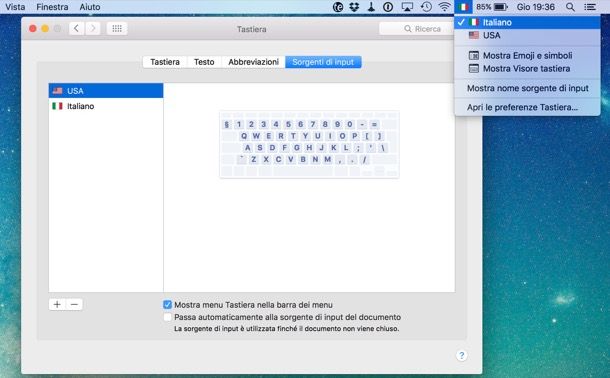
Task: Click the 1Password circle icon in the menu bar
Action: coord(388,7)
